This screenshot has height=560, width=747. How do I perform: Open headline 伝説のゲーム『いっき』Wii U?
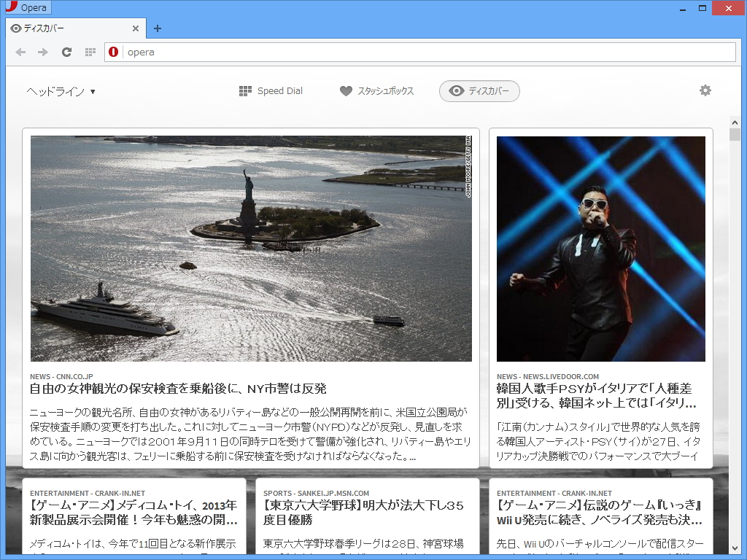click(x=600, y=513)
